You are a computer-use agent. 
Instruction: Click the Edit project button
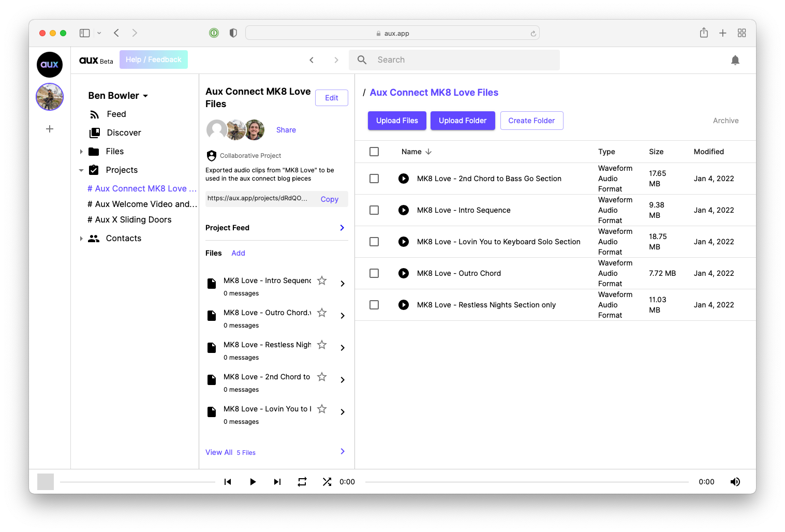pos(332,98)
